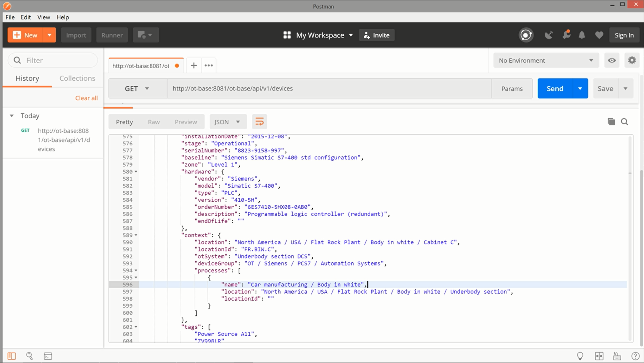Collapse the hardware object at line 580
The image size is (644, 363).
click(x=136, y=172)
